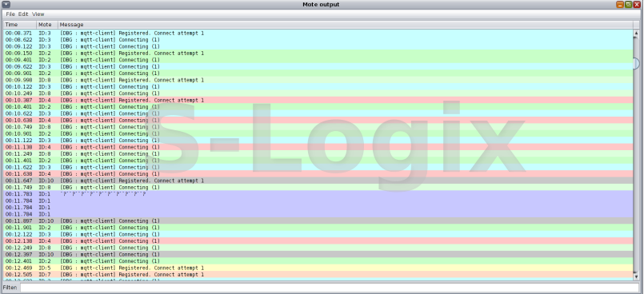
Task: Select the log row at 00:09.401
Action: (318, 60)
